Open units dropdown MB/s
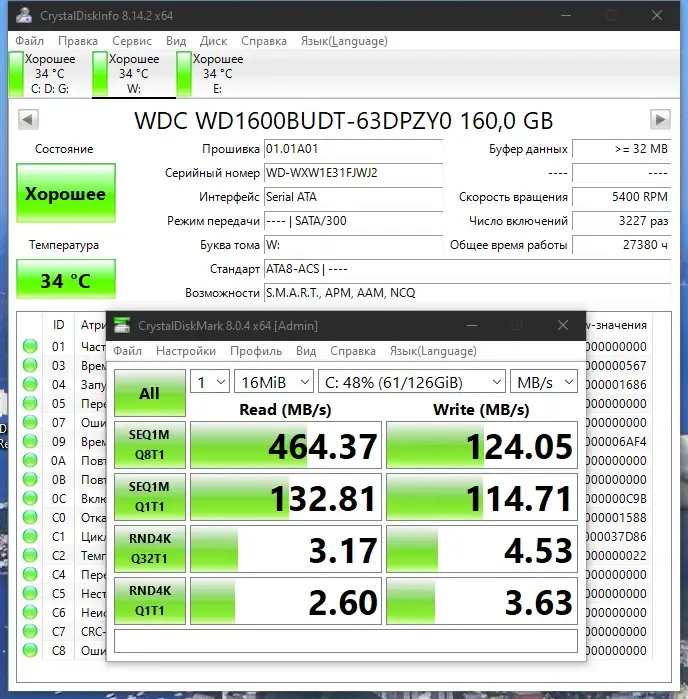The width and height of the screenshot is (688, 699). (x=544, y=382)
